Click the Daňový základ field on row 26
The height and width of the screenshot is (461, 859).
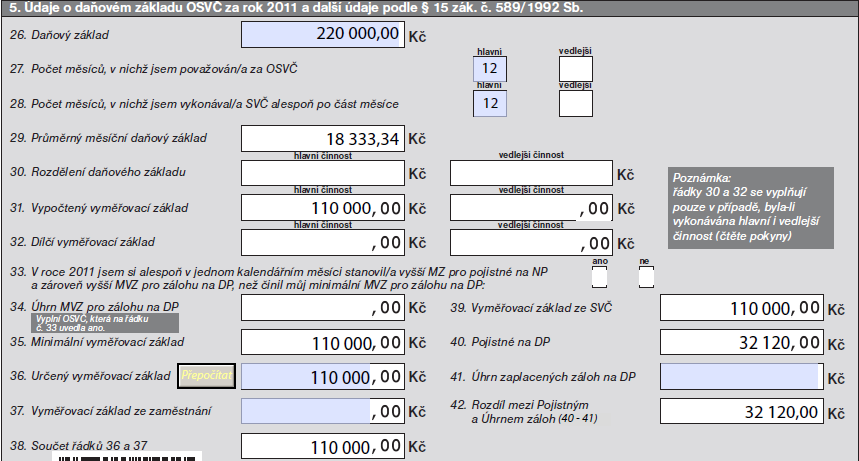[324, 35]
